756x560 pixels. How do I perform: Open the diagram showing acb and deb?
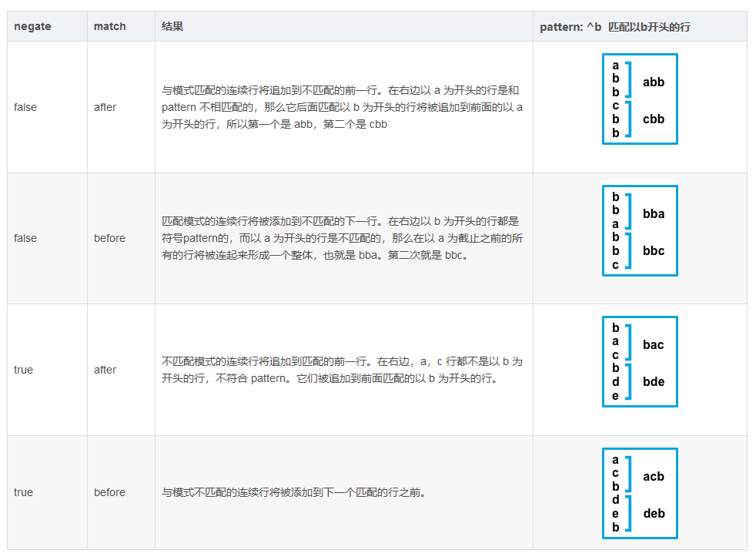tap(639, 493)
